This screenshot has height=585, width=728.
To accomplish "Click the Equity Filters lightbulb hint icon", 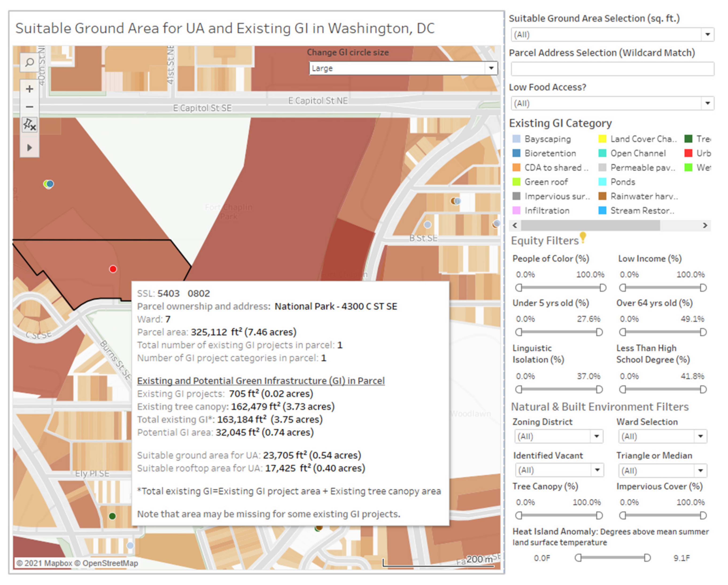I will click(x=583, y=238).
